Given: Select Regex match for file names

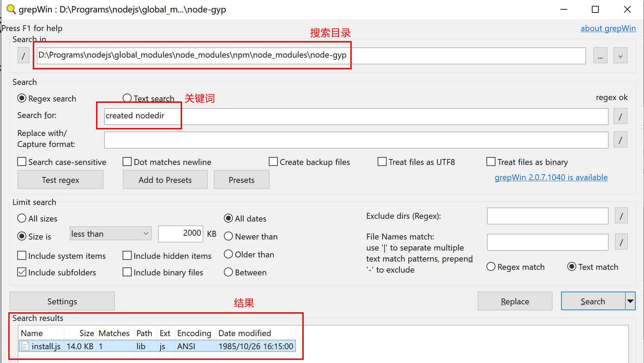Looking at the screenshot, I should pyautogui.click(x=491, y=267).
